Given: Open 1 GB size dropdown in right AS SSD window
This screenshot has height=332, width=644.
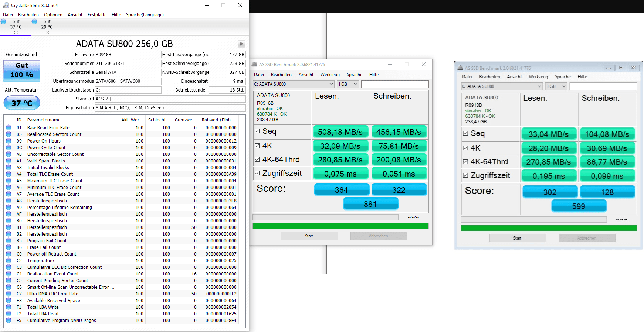Looking at the screenshot, I should pos(556,86).
